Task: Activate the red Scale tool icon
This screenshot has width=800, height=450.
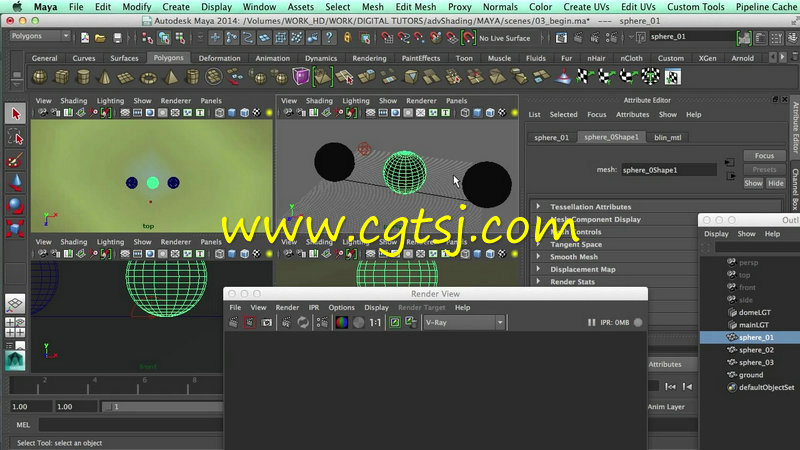Action: (15, 229)
